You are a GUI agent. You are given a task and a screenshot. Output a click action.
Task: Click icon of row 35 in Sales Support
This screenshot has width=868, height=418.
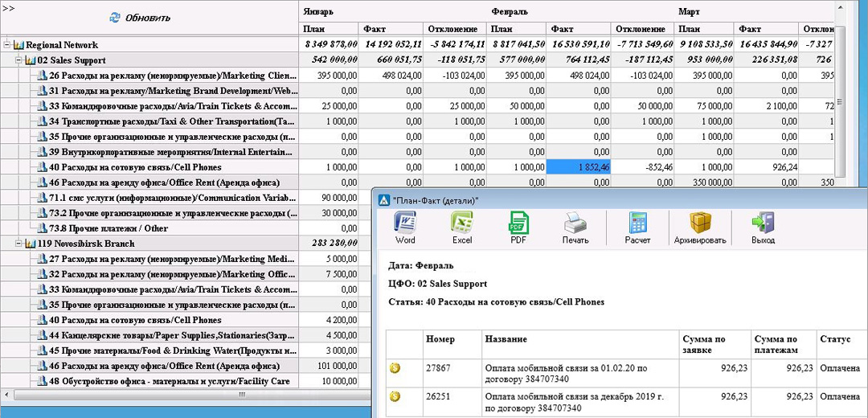[x=43, y=136]
